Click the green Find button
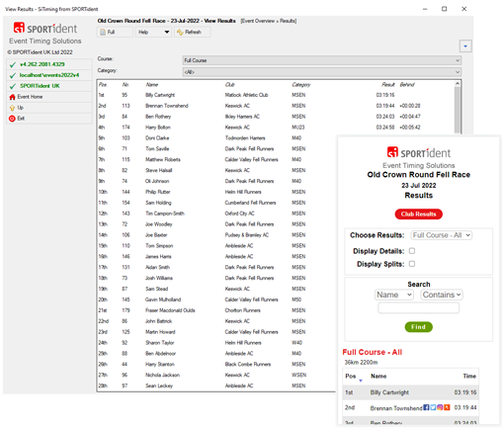Image resolution: width=504 pixels, height=430 pixels. coord(418,327)
